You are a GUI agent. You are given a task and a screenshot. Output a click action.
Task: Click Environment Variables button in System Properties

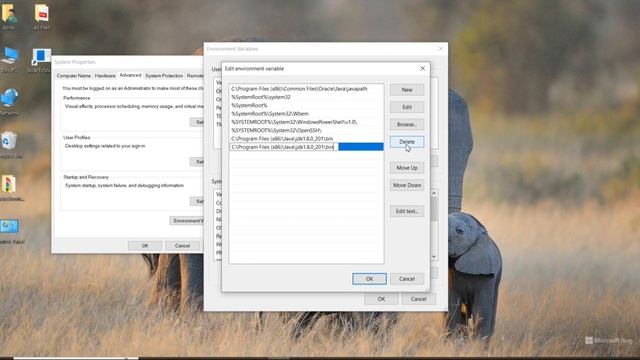[187, 221]
